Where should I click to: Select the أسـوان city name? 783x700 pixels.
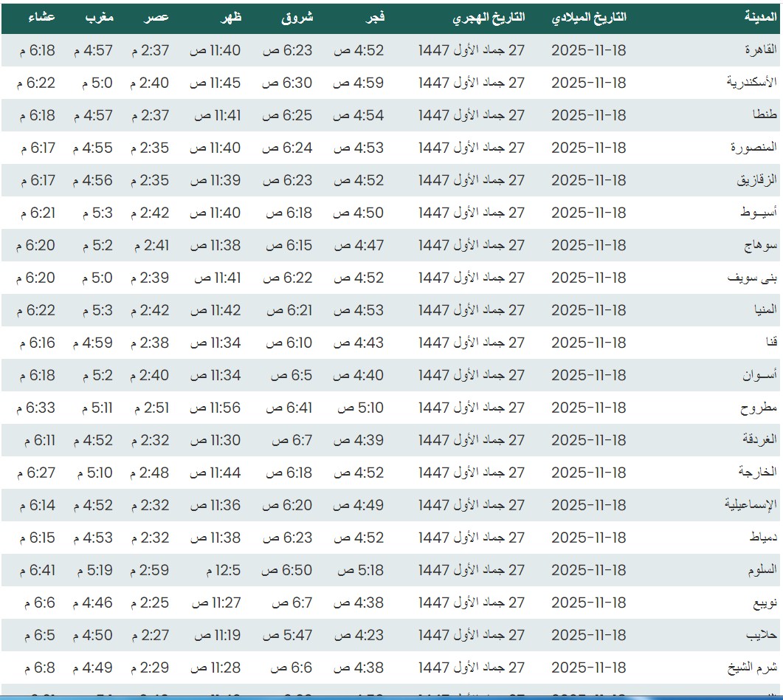point(759,375)
